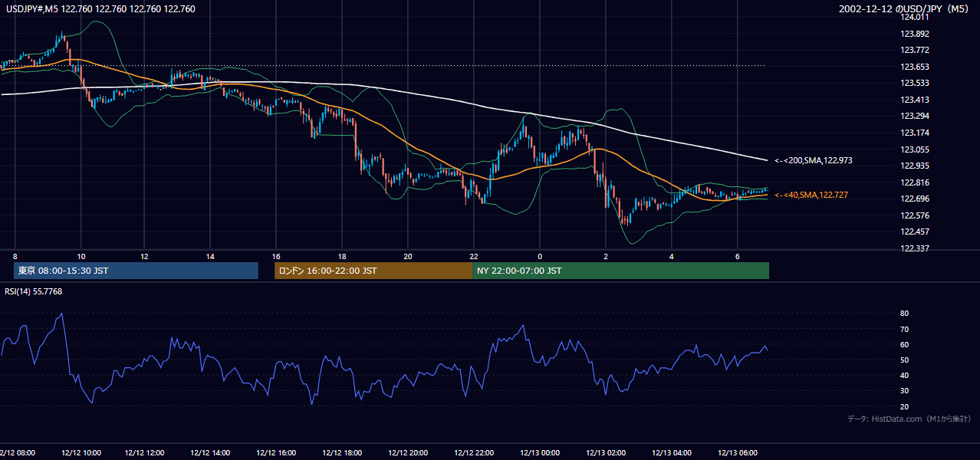Click price axis label 122.816
Image resolution: width=980 pixels, height=460 pixels.
916,182
